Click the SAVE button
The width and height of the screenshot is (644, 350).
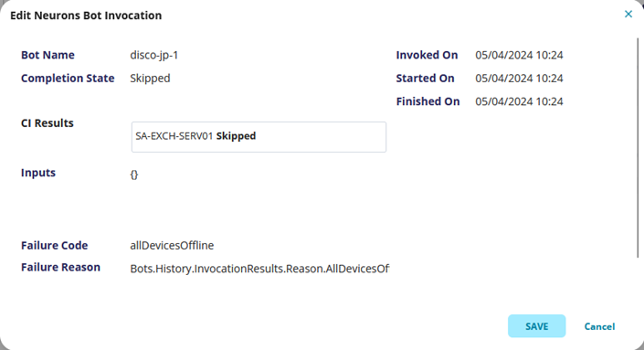click(537, 326)
